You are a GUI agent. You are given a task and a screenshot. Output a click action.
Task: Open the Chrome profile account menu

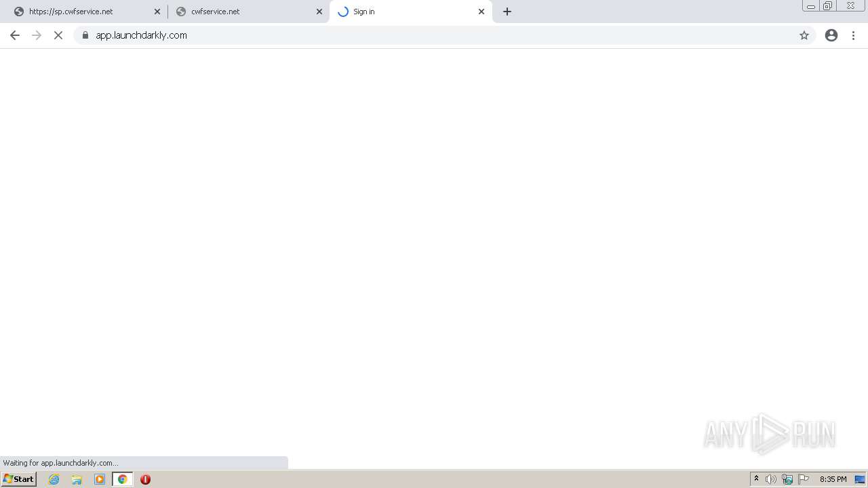[x=831, y=35]
